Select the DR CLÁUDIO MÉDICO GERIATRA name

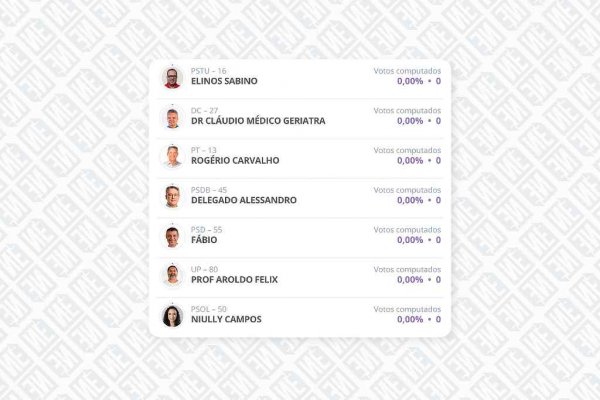pyautogui.click(x=257, y=121)
